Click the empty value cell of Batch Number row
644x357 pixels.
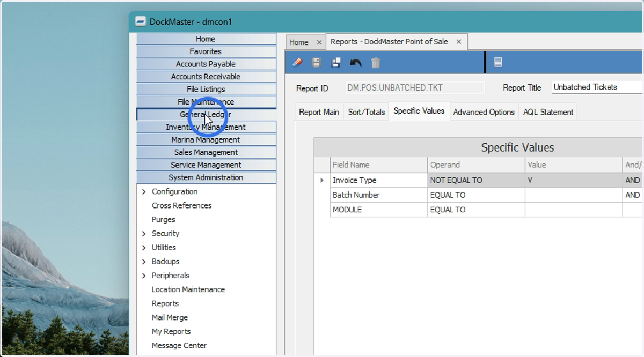point(574,195)
